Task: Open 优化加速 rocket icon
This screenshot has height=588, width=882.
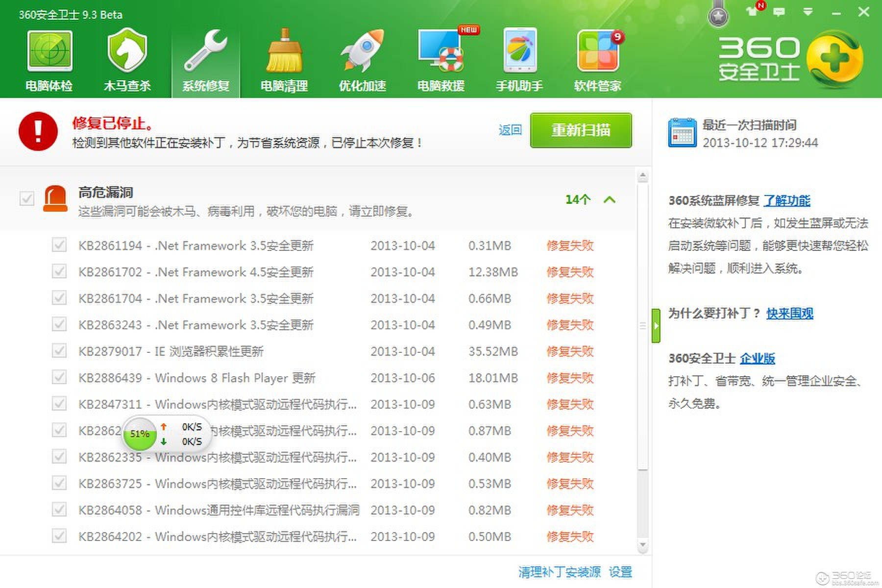Action: [363, 51]
